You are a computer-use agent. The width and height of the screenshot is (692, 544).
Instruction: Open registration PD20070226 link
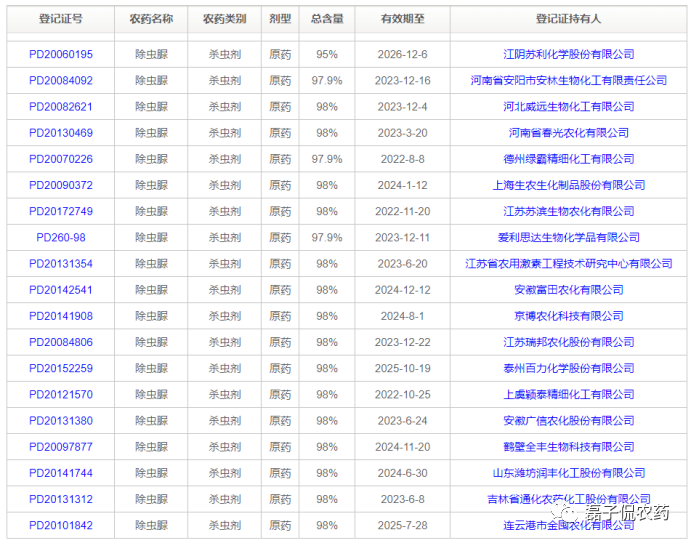tap(61, 159)
